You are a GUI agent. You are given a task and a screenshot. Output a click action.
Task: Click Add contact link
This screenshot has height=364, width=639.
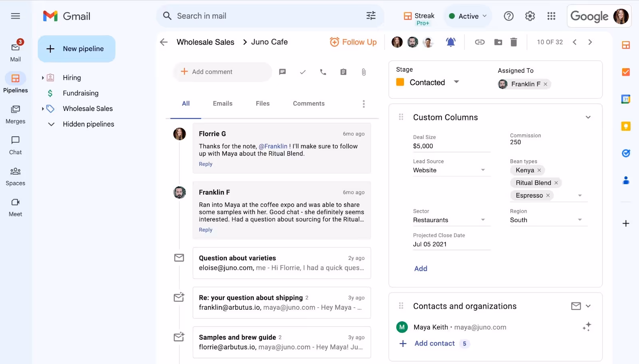(435, 343)
